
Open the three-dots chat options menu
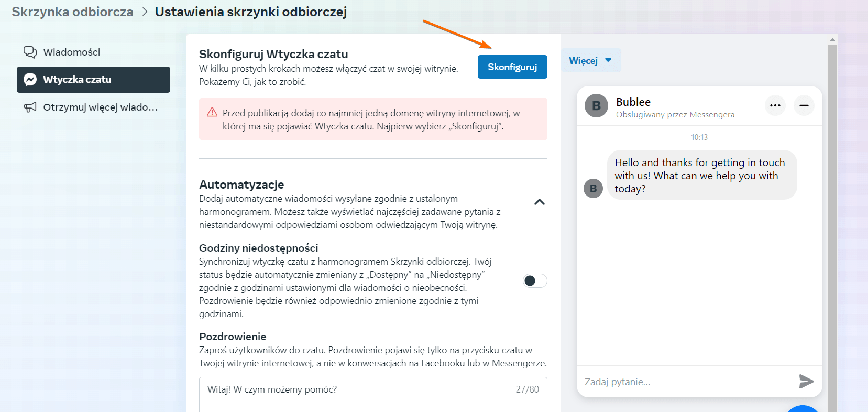pos(775,105)
